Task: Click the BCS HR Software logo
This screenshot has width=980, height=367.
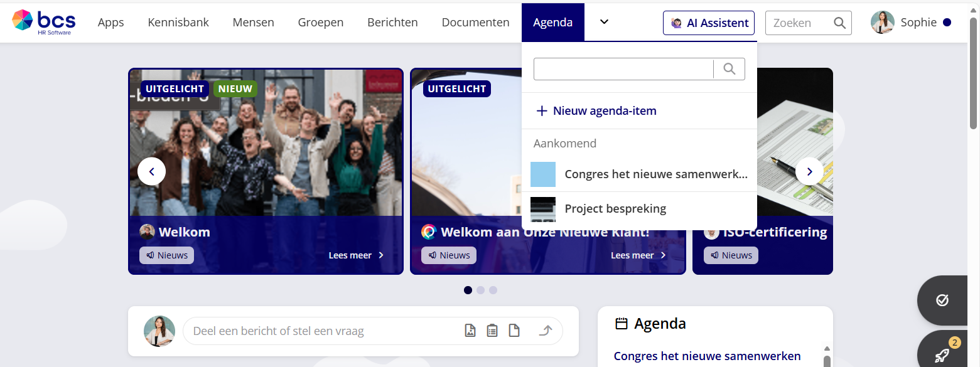Action: 44,22
